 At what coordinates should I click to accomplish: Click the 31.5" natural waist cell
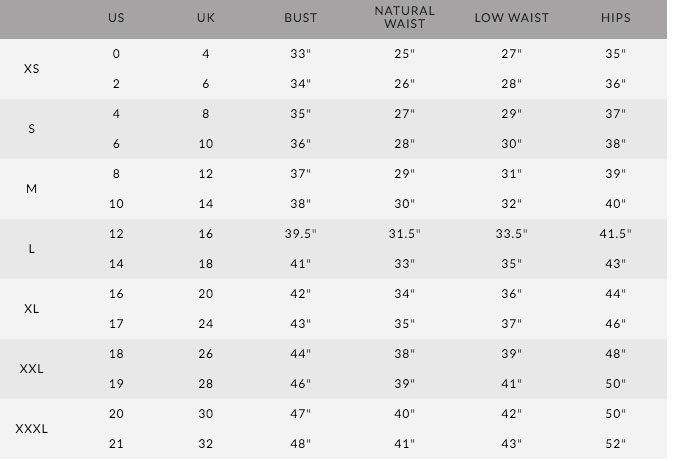(x=404, y=234)
